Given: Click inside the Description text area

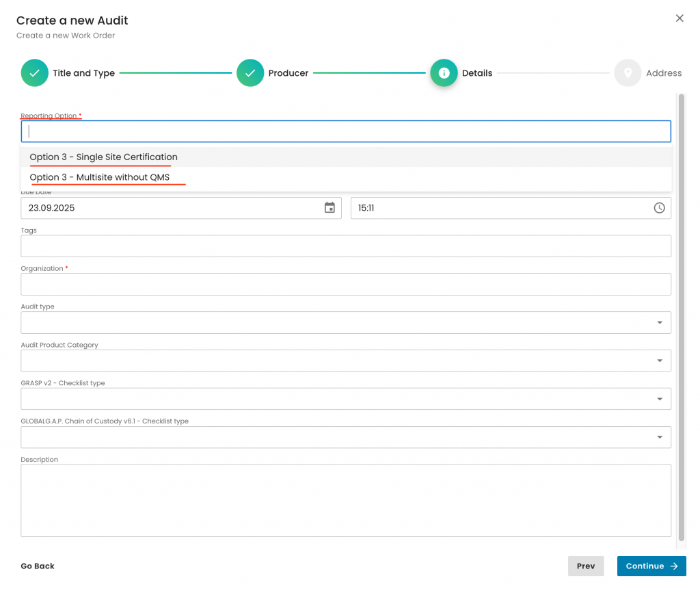Looking at the screenshot, I should [346, 501].
